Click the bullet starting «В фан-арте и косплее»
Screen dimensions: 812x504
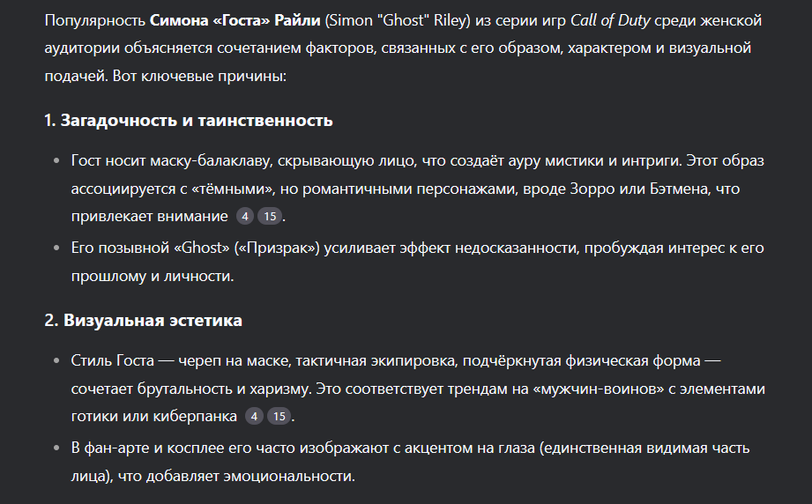[410, 462]
